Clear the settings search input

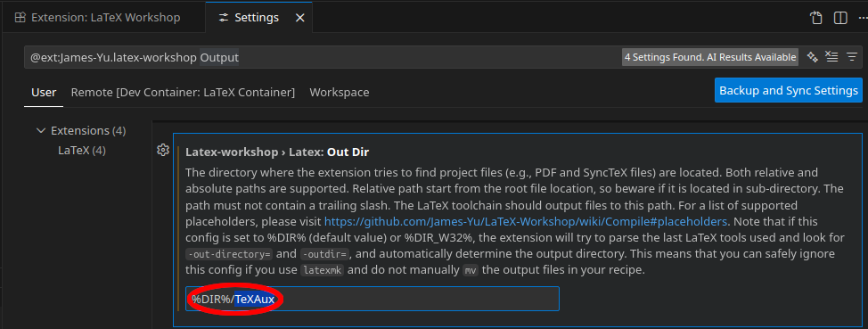(831, 56)
